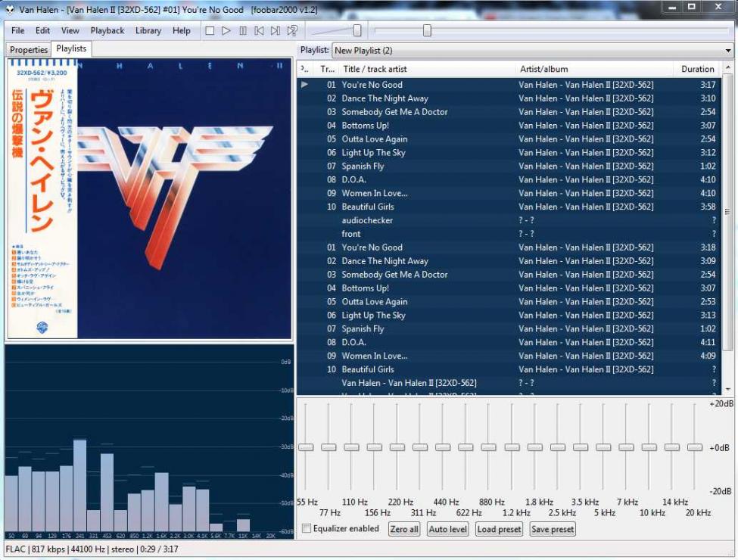Select the playing track 01 You're No Good at 3:17
738x560 pixels.
coord(509,85)
